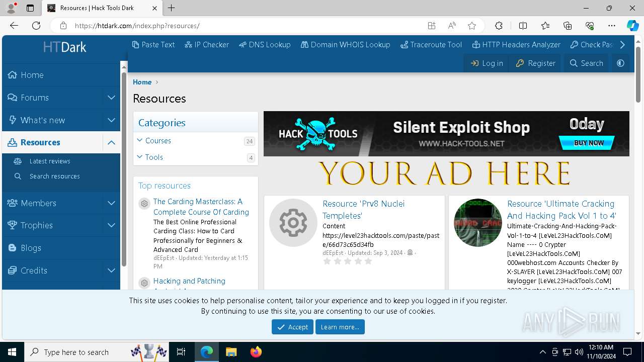This screenshot has height=362, width=644.
Task: Open Forums in sidebar
Action: tap(52, 98)
